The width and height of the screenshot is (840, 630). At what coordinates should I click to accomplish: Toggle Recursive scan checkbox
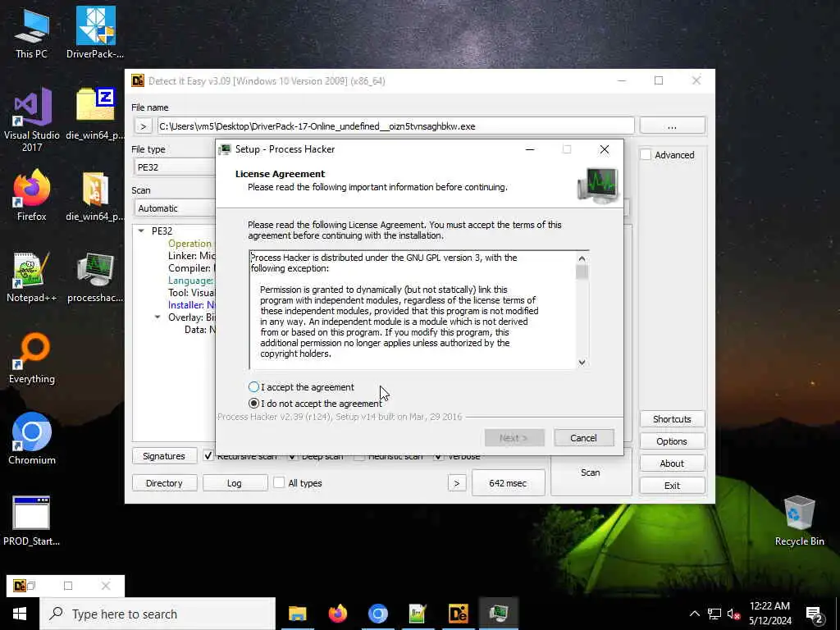[208, 456]
